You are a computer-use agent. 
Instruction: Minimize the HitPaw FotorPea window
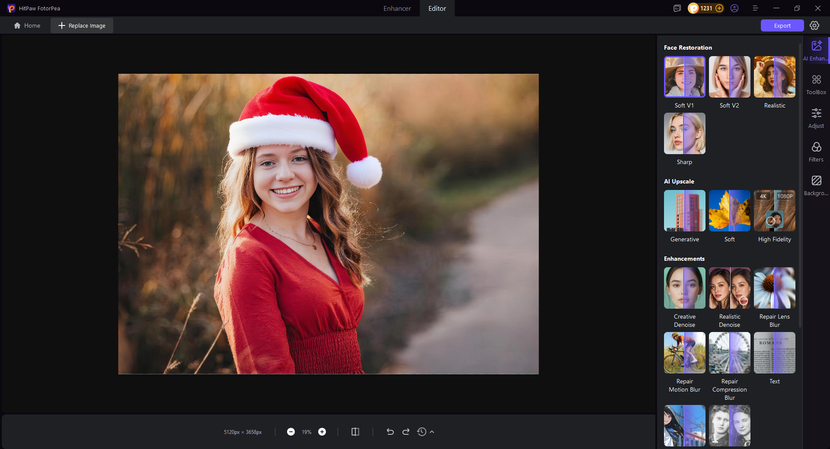[776, 8]
